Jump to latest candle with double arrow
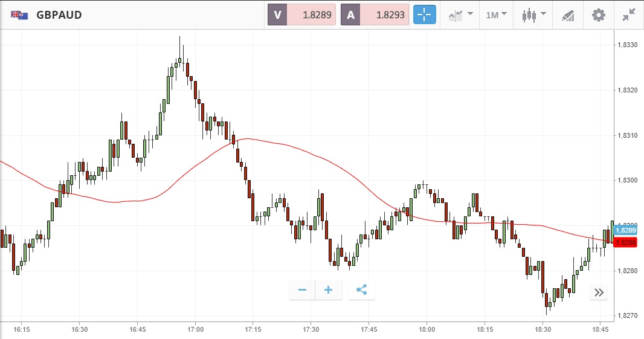This screenshot has height=339, width=644. tap(599, 292)
